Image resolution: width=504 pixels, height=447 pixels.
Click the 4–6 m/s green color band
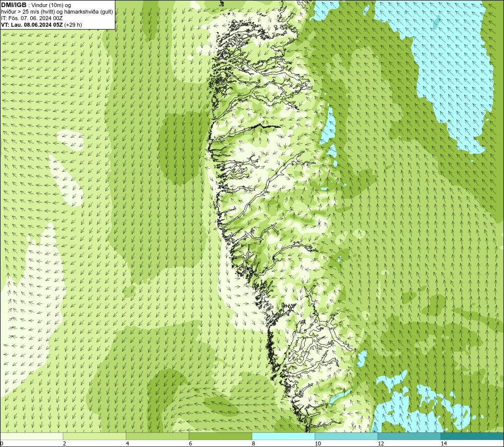(x=157, y=436)
